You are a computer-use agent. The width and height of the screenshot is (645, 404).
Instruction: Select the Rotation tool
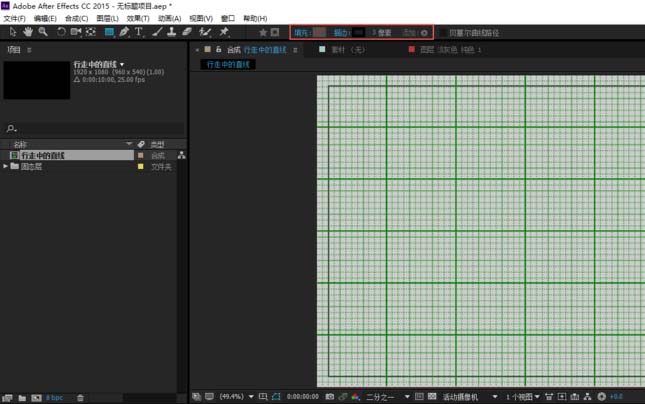pyautogui.click(x=61, y=32)
